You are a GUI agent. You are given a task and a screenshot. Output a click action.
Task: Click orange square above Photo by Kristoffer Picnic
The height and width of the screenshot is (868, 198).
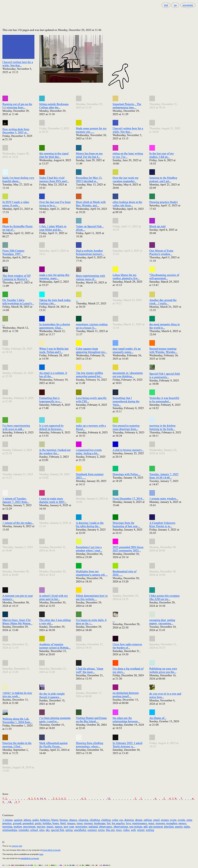point(5,221)
